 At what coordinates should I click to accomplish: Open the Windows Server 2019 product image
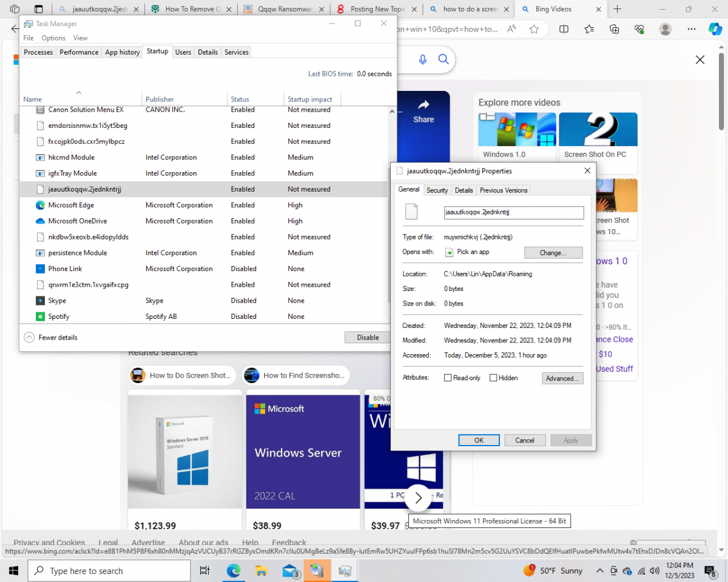(184, 452)
